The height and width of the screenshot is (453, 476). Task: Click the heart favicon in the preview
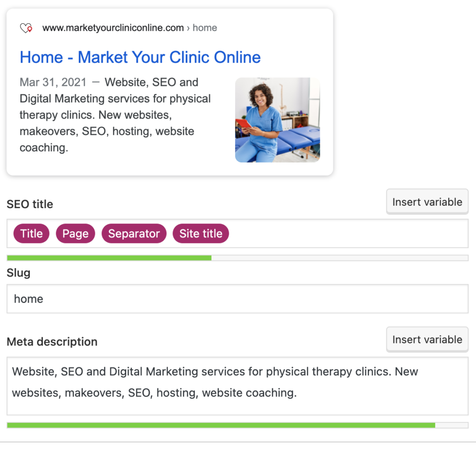pos(26,28)
